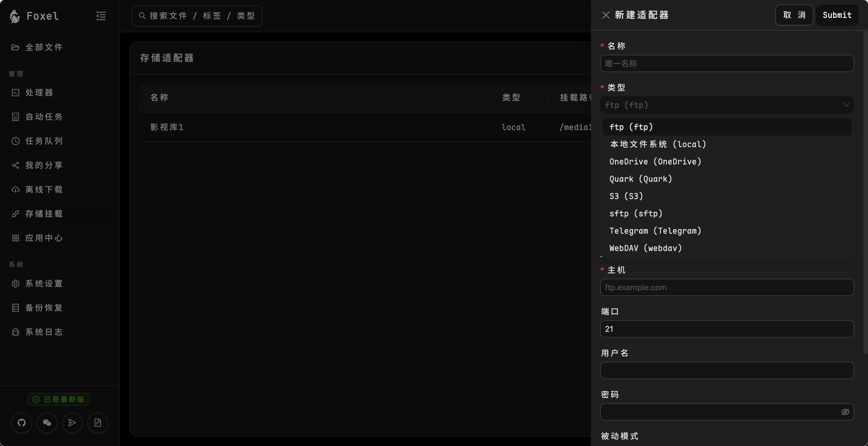Click the 自动任务 robot icon
868x446 pixels.
pyautogui.click(x=15, y=117)
